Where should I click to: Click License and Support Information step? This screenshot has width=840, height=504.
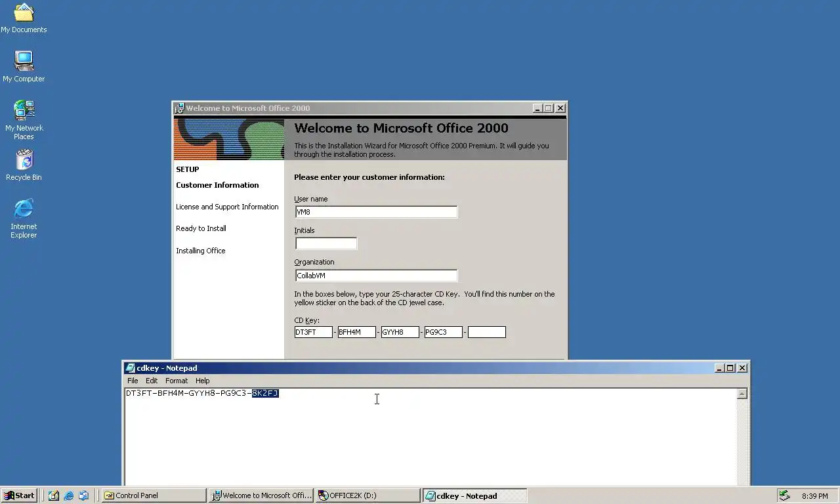click(227, 207)
